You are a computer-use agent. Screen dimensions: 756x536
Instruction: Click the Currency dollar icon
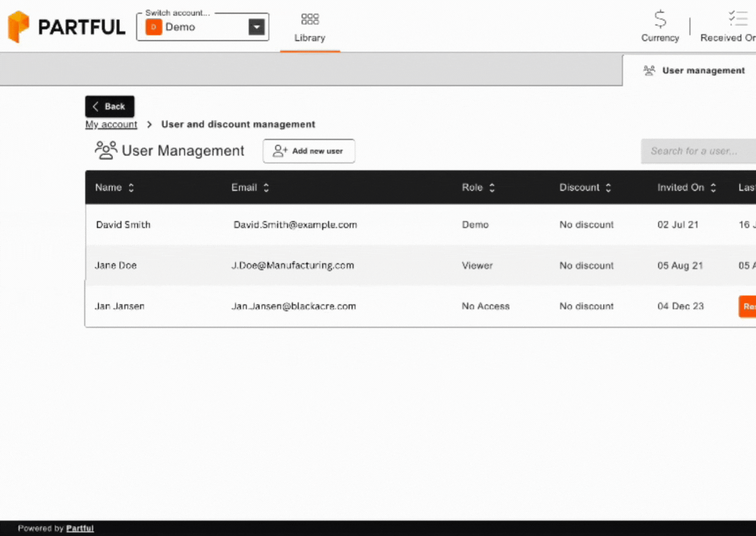660,19
